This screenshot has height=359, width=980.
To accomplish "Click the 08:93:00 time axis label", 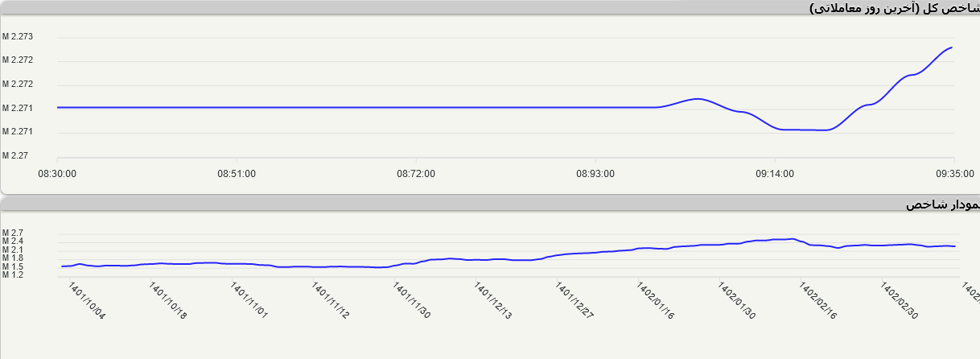I will point(595,173).
